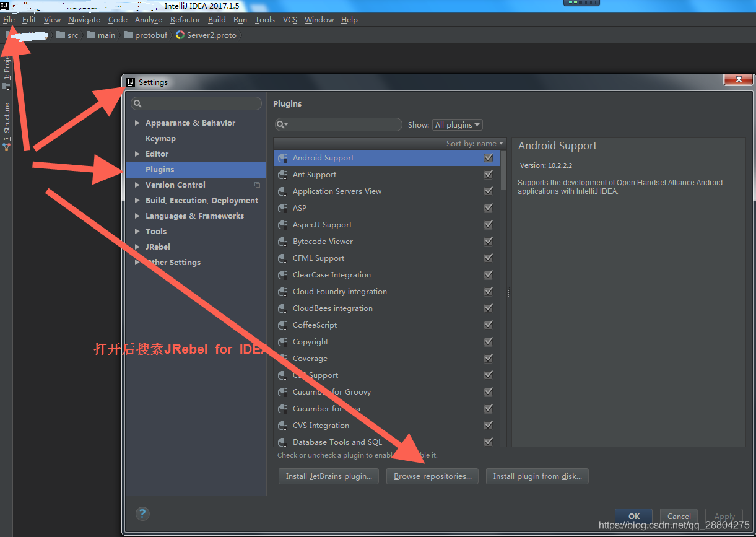Disable the Android Support plugin checkbox

click(489, 158)
